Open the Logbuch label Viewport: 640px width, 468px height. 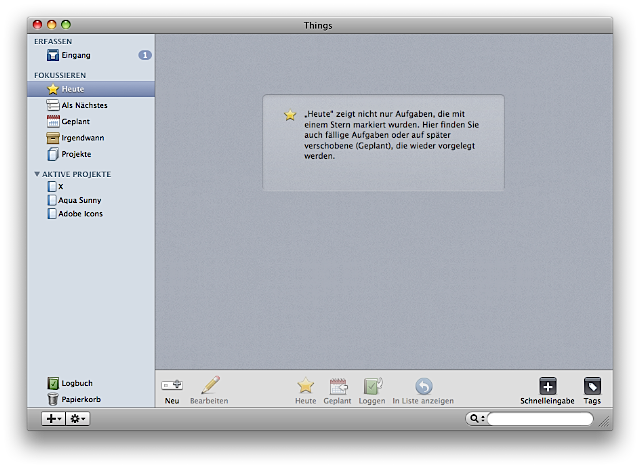(77, 384)
